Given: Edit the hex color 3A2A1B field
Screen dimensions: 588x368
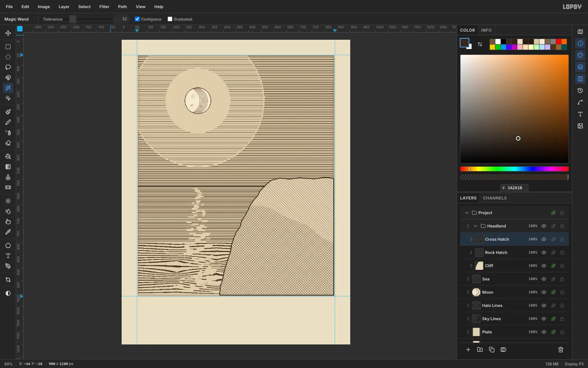Looking at the screenshot, I should pos(514,188).
